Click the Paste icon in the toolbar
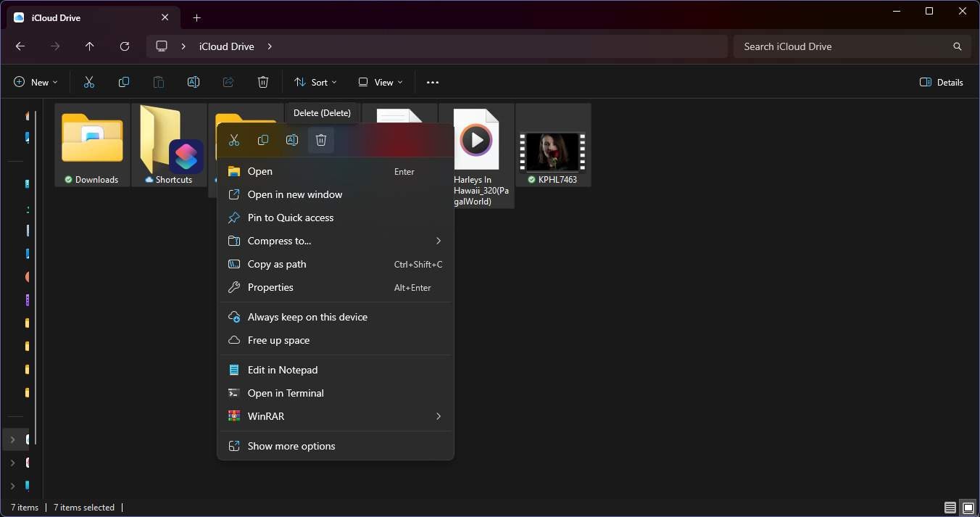This screenshot has height=517, width=980. 159,83
